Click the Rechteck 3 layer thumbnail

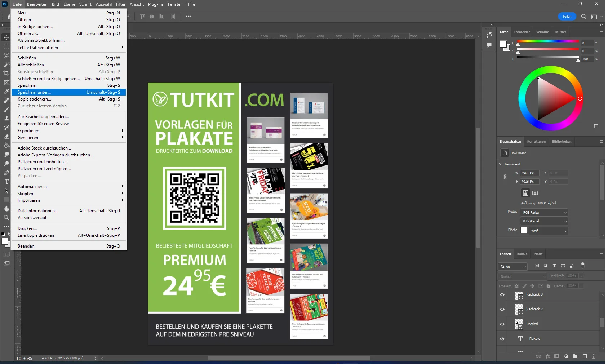tap(519, 296)
